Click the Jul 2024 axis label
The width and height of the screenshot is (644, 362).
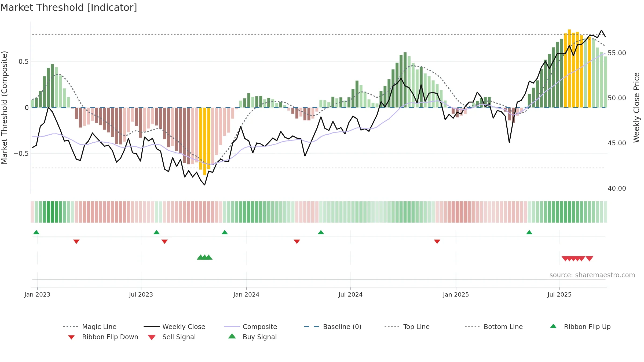click(350, 294)
